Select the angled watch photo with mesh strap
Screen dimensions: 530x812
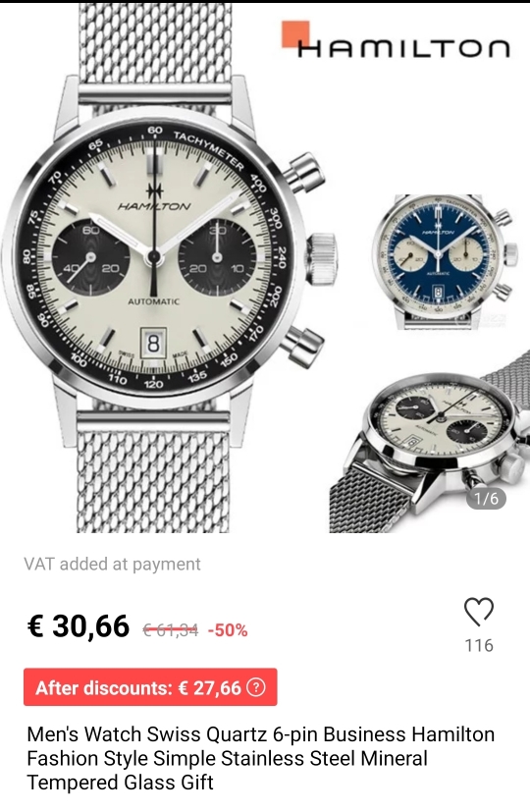(x=430, y=441)
